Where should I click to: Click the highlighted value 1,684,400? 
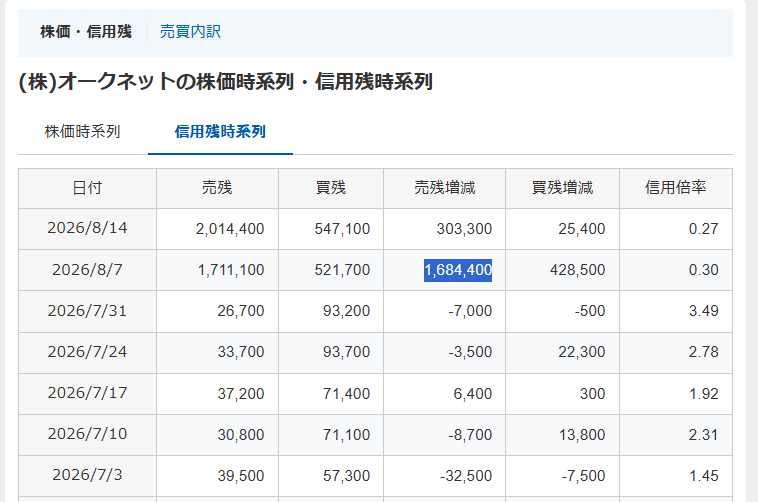pos(458,270)
